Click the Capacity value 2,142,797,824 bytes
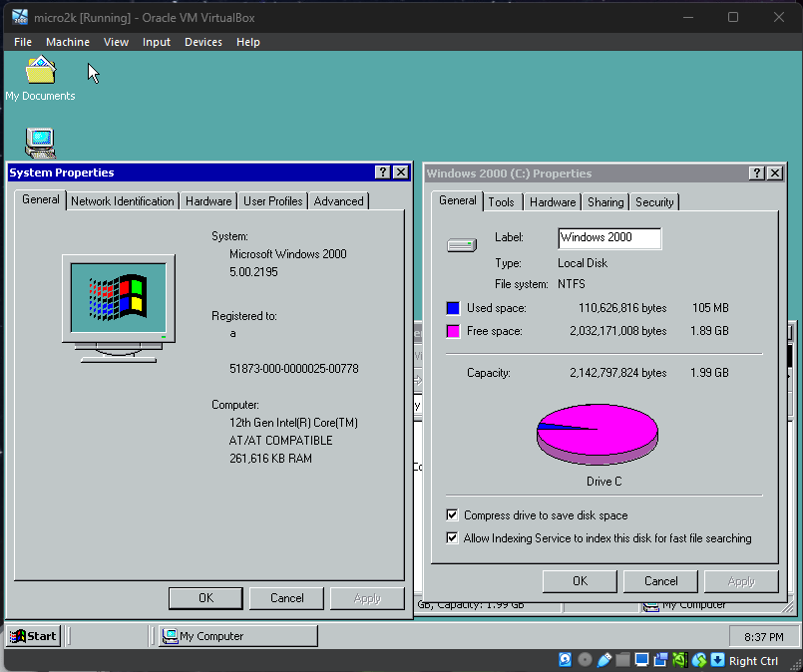The image size is (803, 672). pyautogui.click(x=618, y=373)
